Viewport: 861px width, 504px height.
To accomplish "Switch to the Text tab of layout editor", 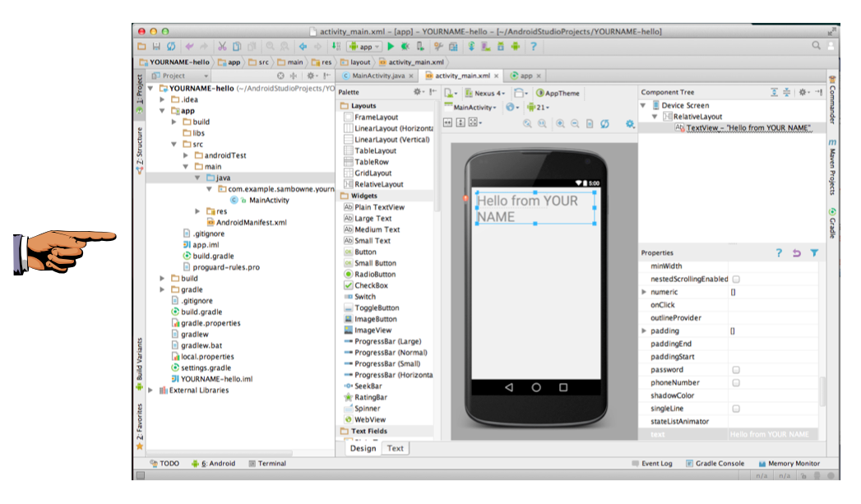I will click(396, 448).
